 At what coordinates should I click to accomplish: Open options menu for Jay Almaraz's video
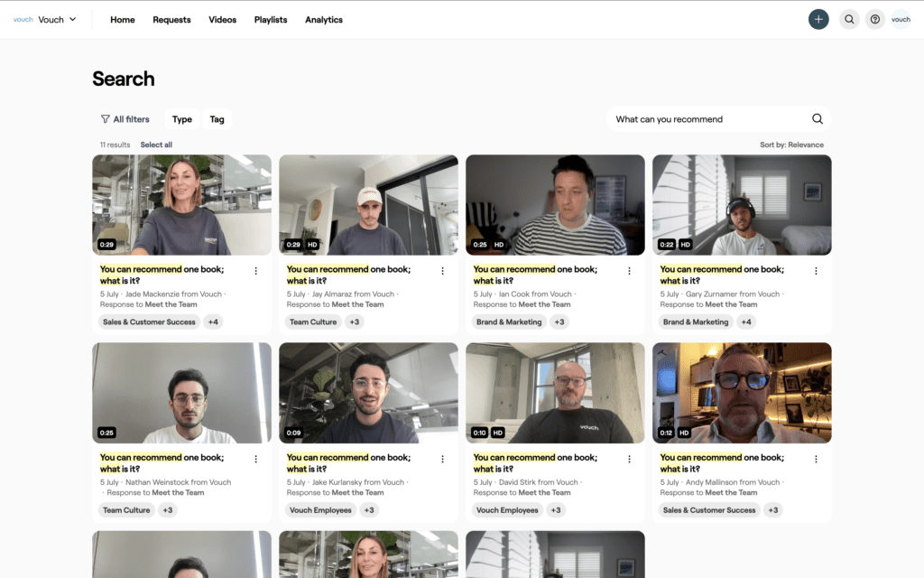click(x=442, y=271)
